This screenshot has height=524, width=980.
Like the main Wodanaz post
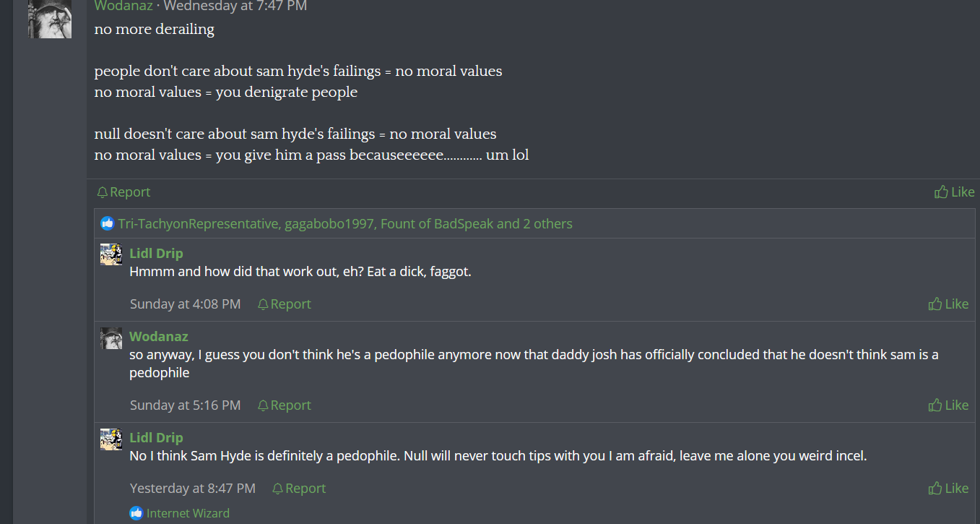tap(954, 192)
